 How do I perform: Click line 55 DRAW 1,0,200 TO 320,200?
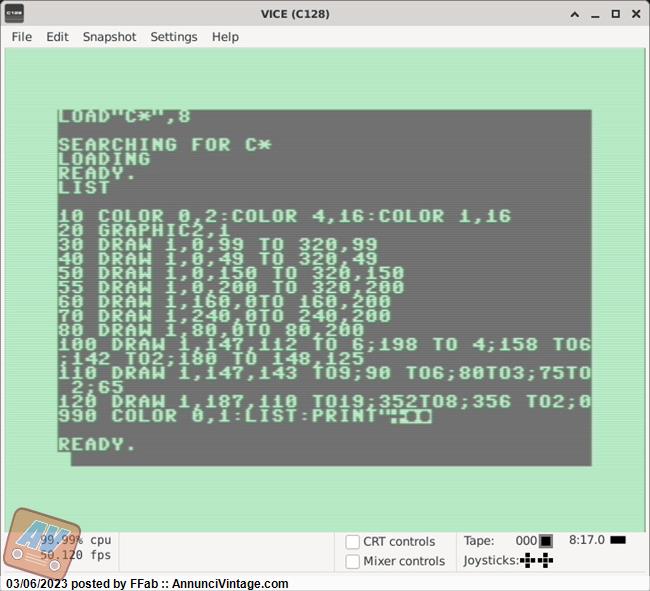[231, 287]
